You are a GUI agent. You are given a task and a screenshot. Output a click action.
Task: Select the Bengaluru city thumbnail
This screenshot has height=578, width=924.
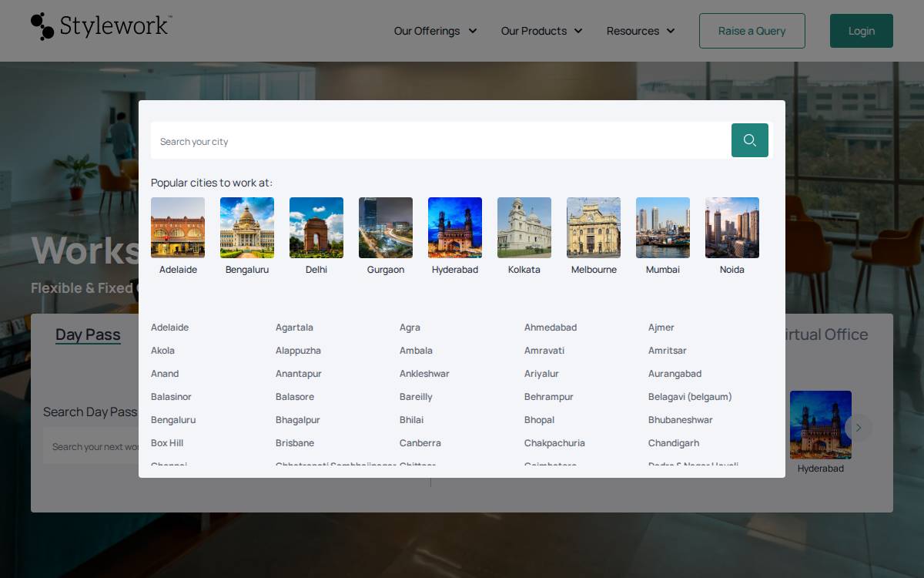point(247,227)
